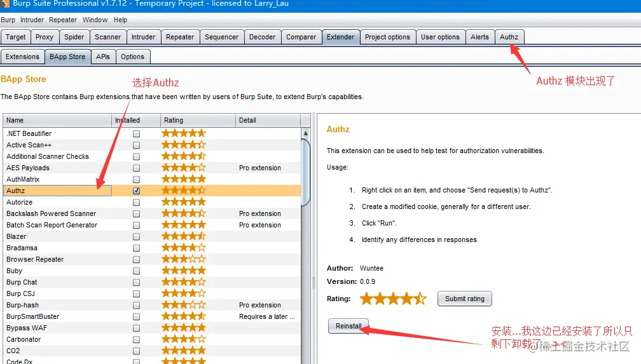Select the Bradamsa extension row
This screenshot has height=364, width=641.
[152, 248]
